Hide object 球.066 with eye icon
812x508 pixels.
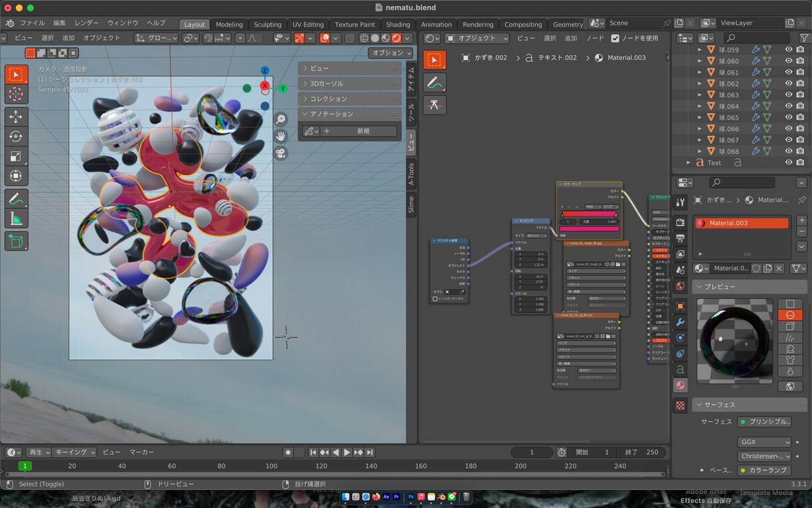click(x=789, y=128)
